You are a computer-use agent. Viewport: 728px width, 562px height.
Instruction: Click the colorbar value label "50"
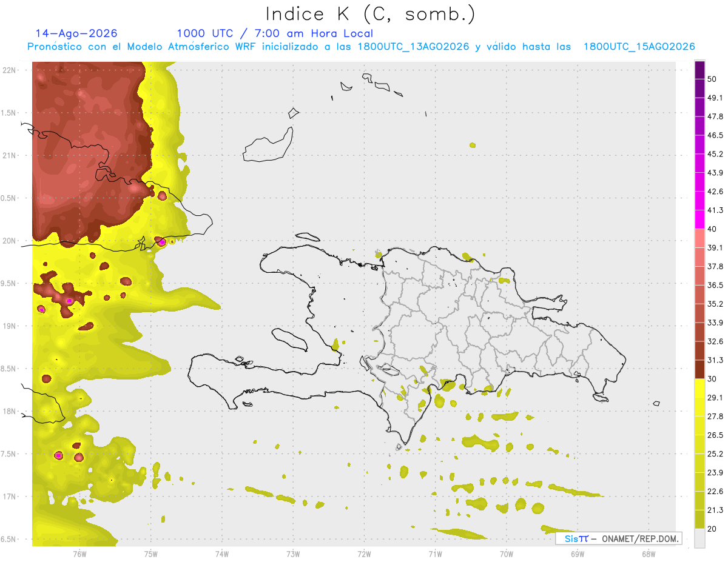click(712, 79)
